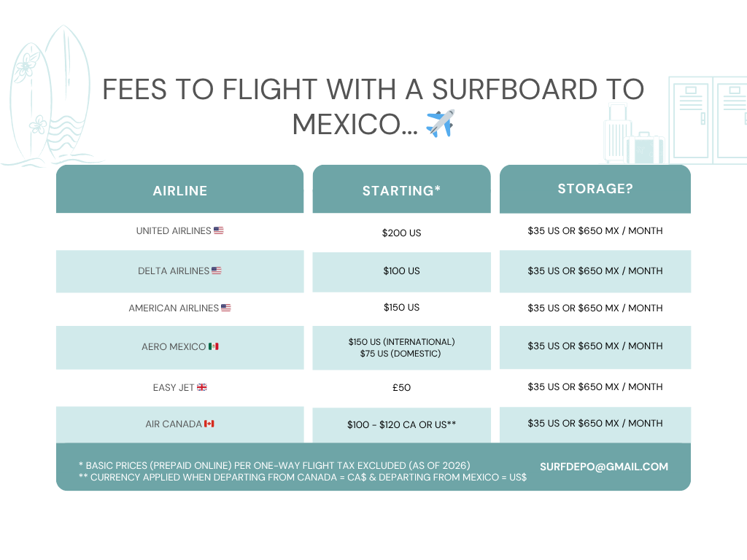Click the Mexico flag beside Aero Mexico

(214, 346)
